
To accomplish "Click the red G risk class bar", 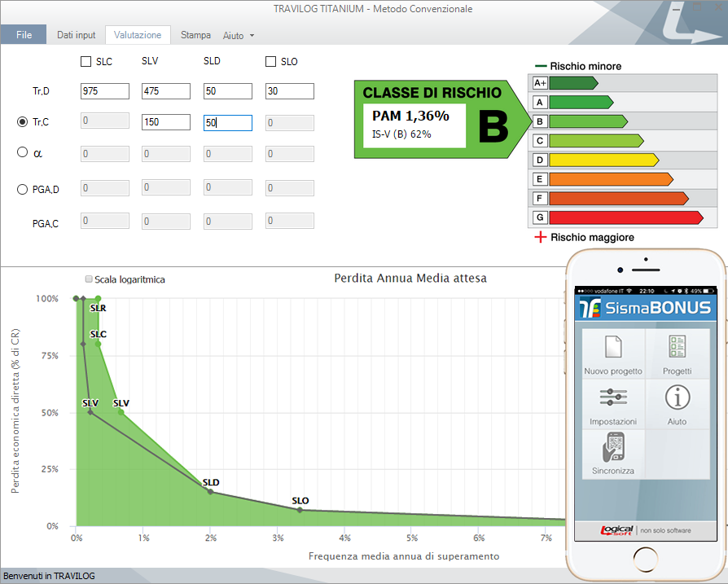I will coord(625,217).
